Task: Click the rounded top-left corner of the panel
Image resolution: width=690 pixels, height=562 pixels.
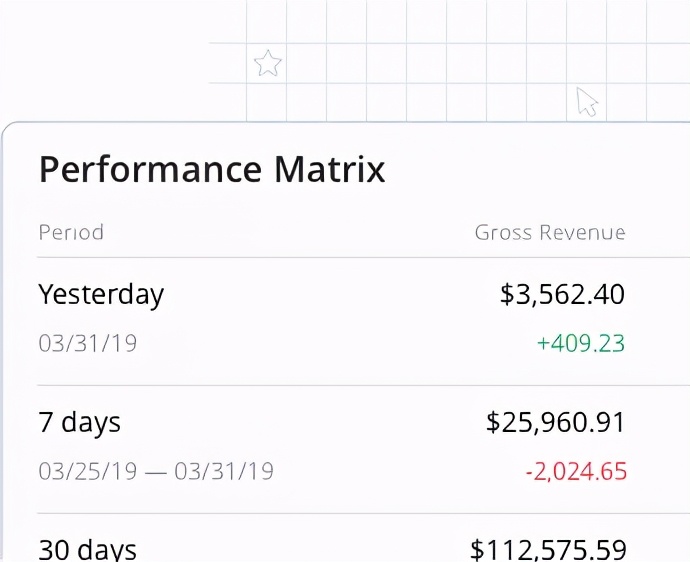Action: [x=9, y=129]
